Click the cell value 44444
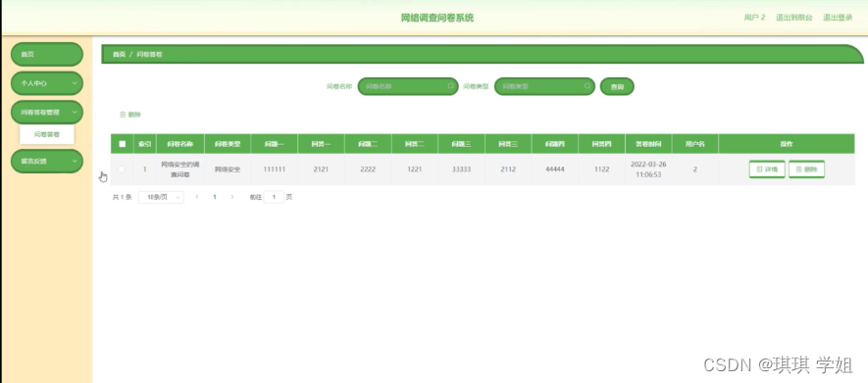868x383 pixels. pyautogui.click(x=555, y=169)
